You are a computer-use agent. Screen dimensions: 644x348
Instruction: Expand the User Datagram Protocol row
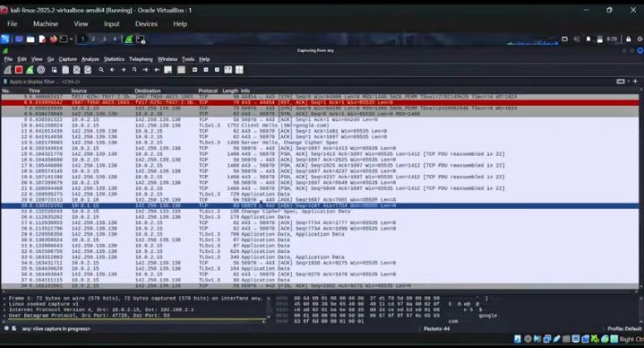click(4, 316)
